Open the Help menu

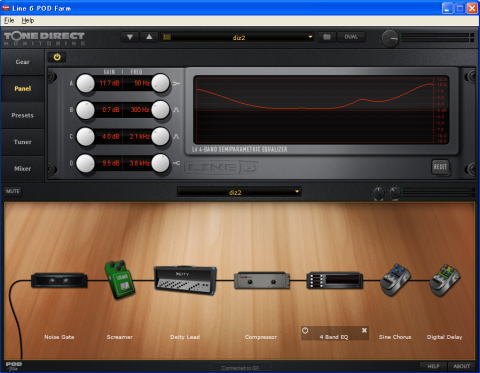[28, 21]
